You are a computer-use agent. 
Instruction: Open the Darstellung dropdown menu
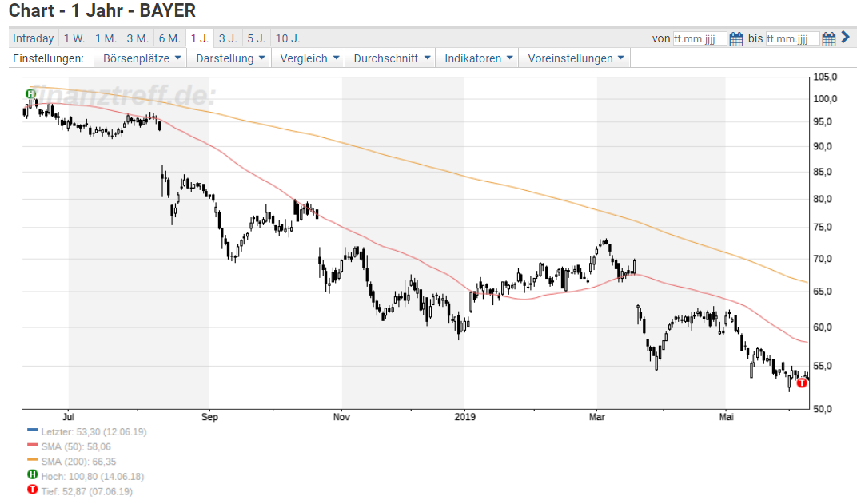click(230, 58)
